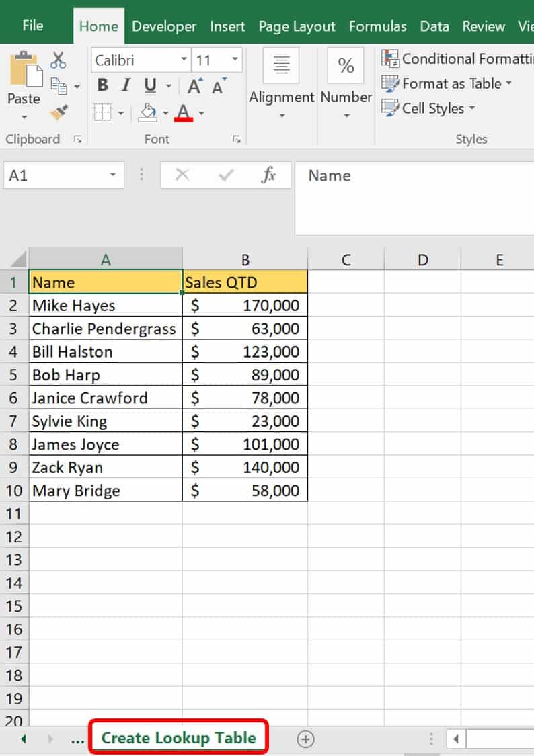Switch to the Data tab

[434, 26]
